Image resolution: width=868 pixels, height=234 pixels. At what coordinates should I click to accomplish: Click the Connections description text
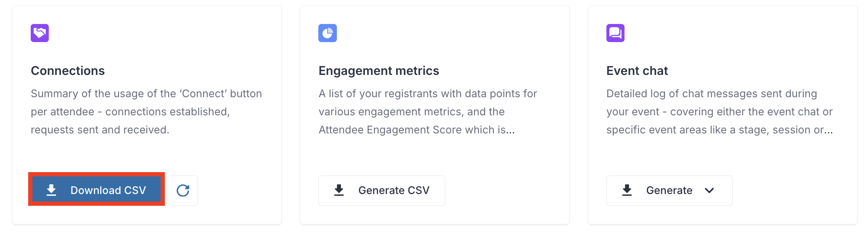(x=146, y=112)
